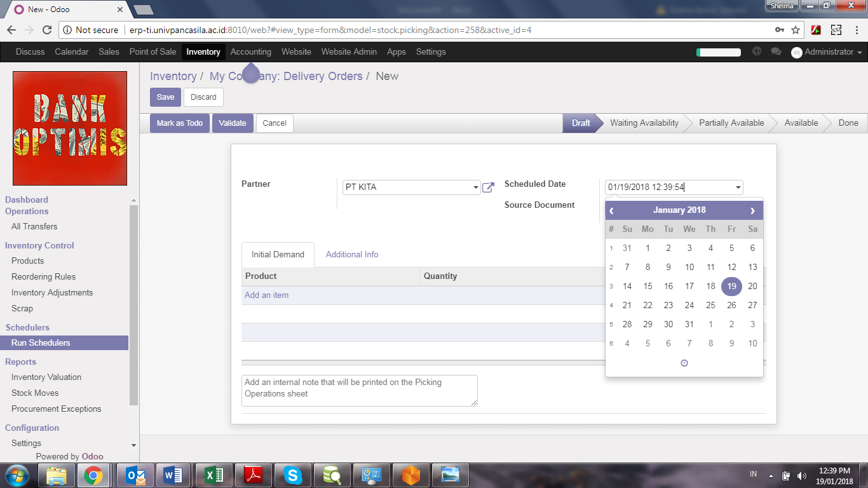Reload the page in browser
Screen dimensions: 868x488
46,30
